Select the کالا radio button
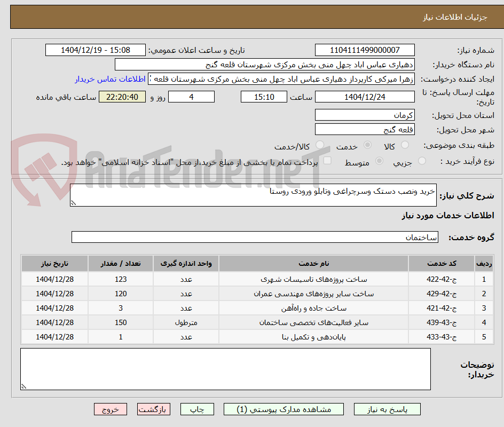The height and width of the screenshot is (427, 504). click(x=405, y=145)
